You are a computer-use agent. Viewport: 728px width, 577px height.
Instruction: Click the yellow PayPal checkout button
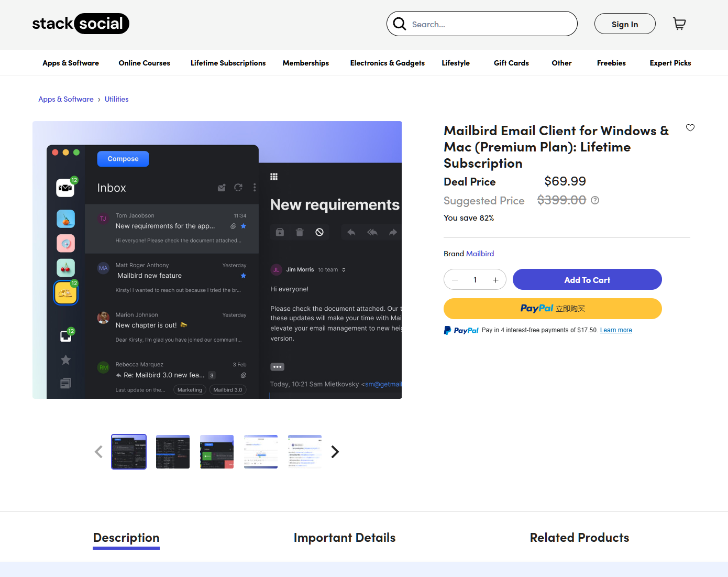[553, 309]
